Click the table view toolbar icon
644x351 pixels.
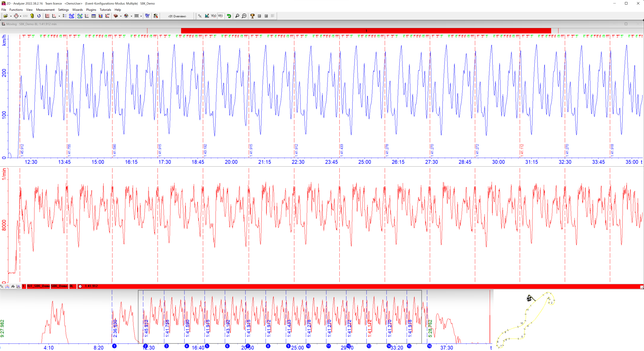(94, 16)
